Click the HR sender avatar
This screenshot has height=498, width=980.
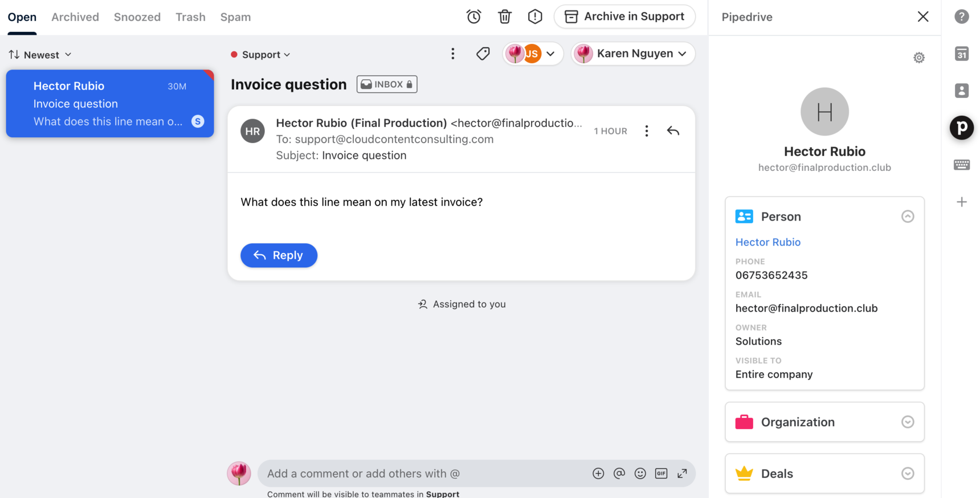pos(252,131)
